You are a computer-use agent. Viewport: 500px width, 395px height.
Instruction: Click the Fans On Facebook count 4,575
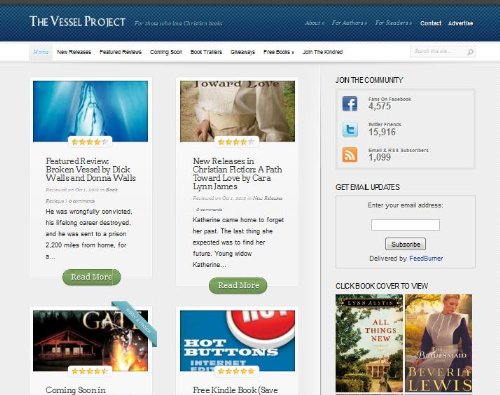(x=380, y=106)
